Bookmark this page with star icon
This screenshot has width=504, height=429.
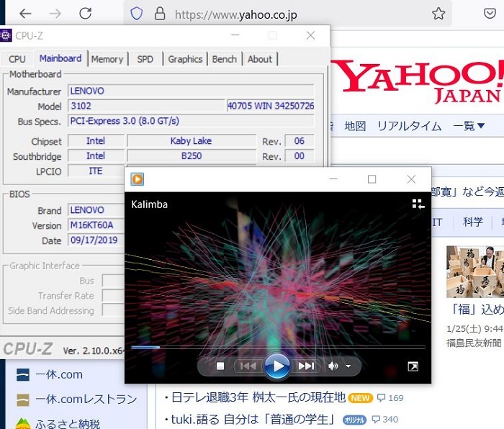pyautogui.click(x=438, y=14)
